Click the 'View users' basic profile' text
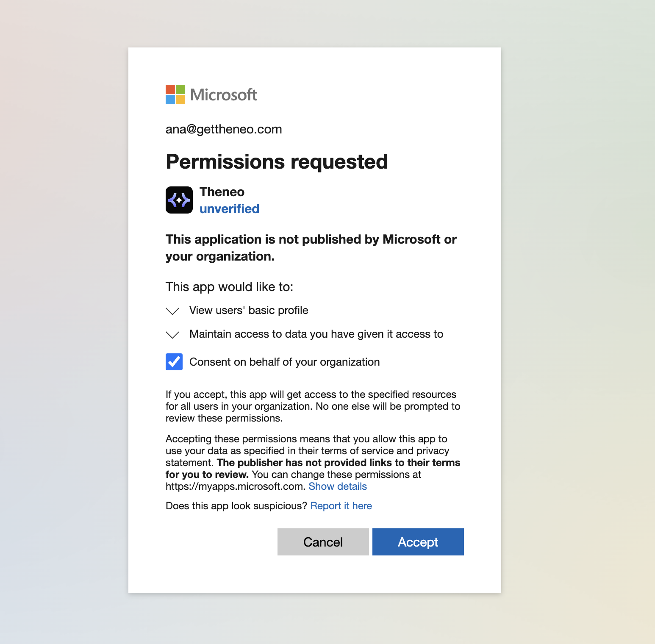 [x=249, y=311]
